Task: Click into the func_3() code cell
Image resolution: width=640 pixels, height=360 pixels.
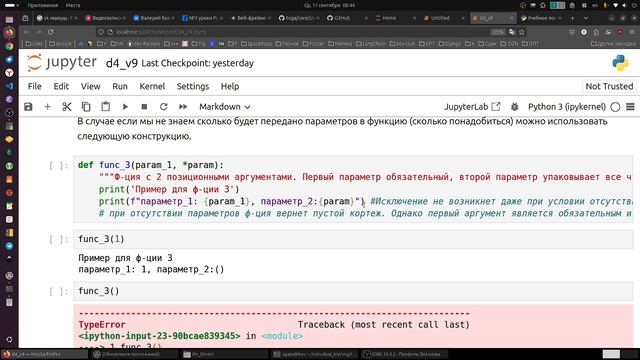Action: click(x=353, y=291)
